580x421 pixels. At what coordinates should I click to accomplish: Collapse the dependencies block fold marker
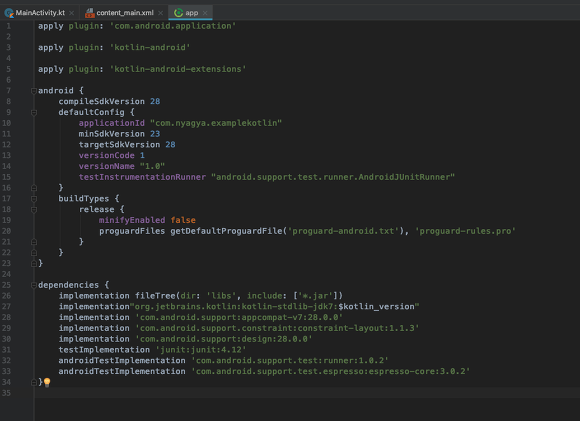coord(34,285)
